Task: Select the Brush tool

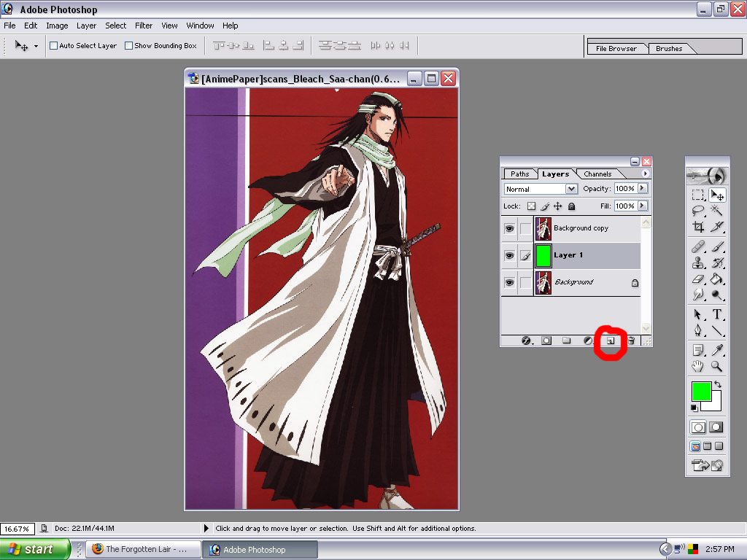Action: 716,246
